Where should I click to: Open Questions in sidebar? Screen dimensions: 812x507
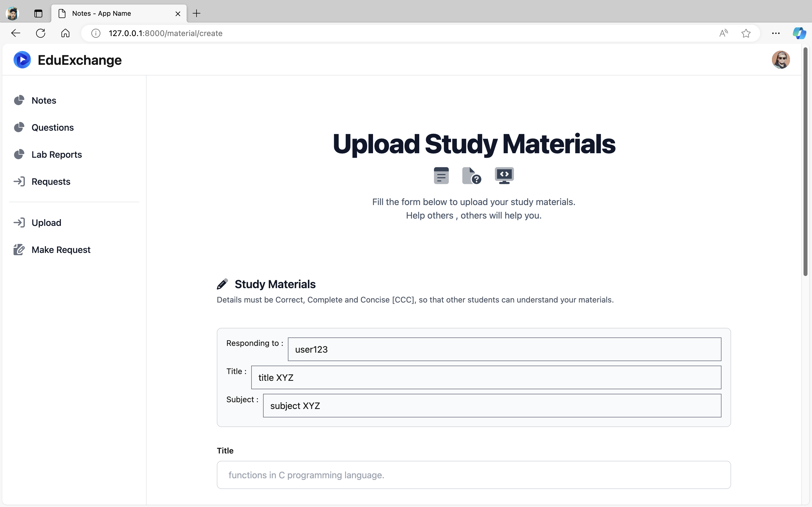(52, 127)
